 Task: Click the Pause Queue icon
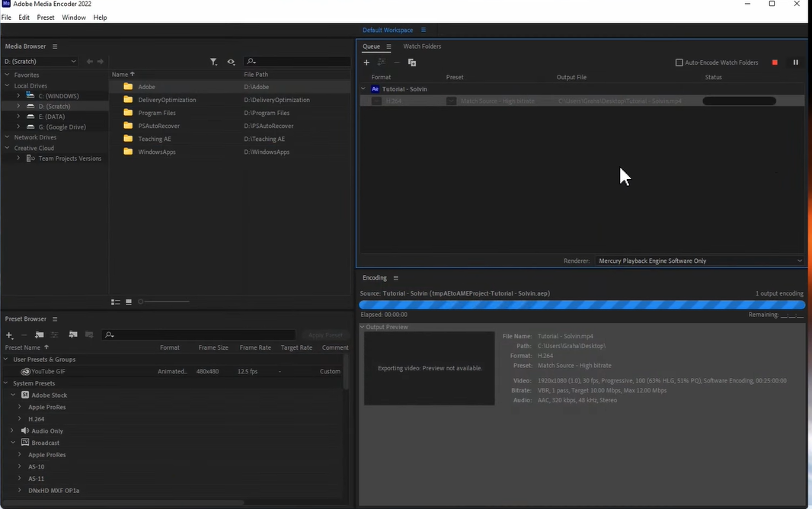(795, 62)
